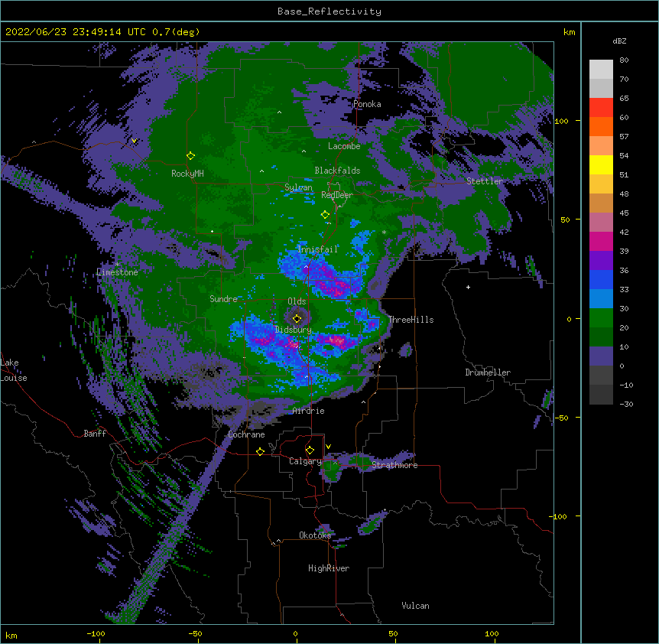Click the Didsbury label
659x644 pixels.
[293, 330]
